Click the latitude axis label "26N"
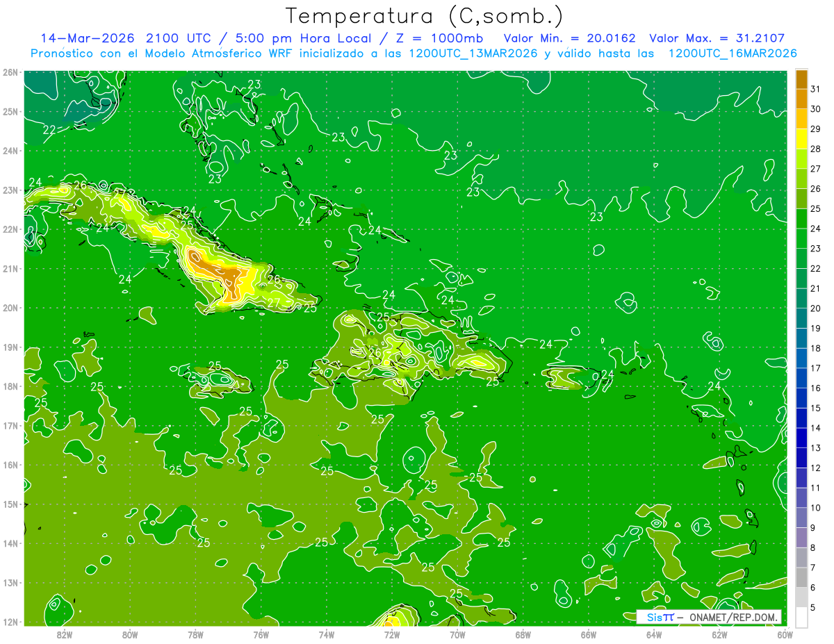This screenshot has height=644, width=834. tap(10, 72)
